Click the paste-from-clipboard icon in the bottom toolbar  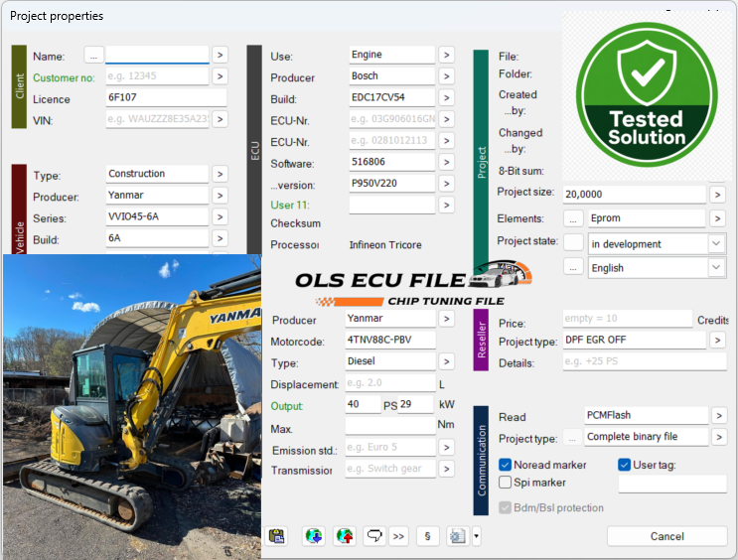pyautogui.click(x=277, y=536)
